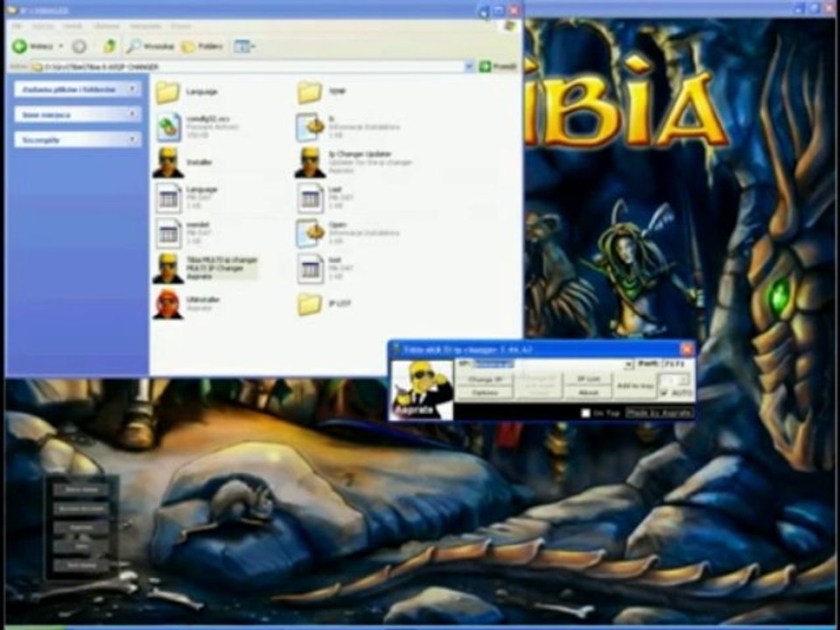The width and height of the screenshot is (840, 630).
Task: Open the Pomoc menu in Explorer
Action: tap(180, 25)
